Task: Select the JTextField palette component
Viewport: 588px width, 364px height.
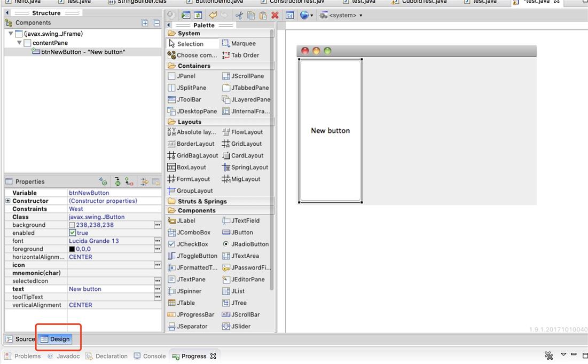Action: point(241,221)
